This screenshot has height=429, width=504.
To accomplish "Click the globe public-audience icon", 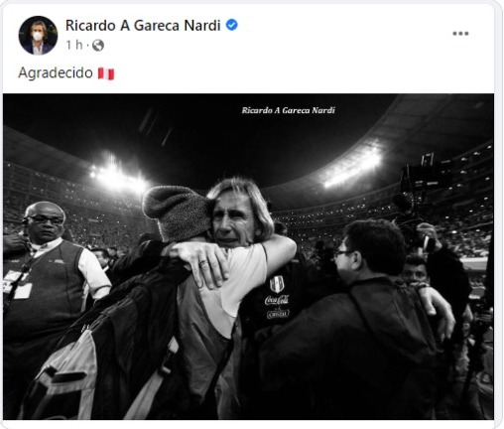I will (98, 45).
